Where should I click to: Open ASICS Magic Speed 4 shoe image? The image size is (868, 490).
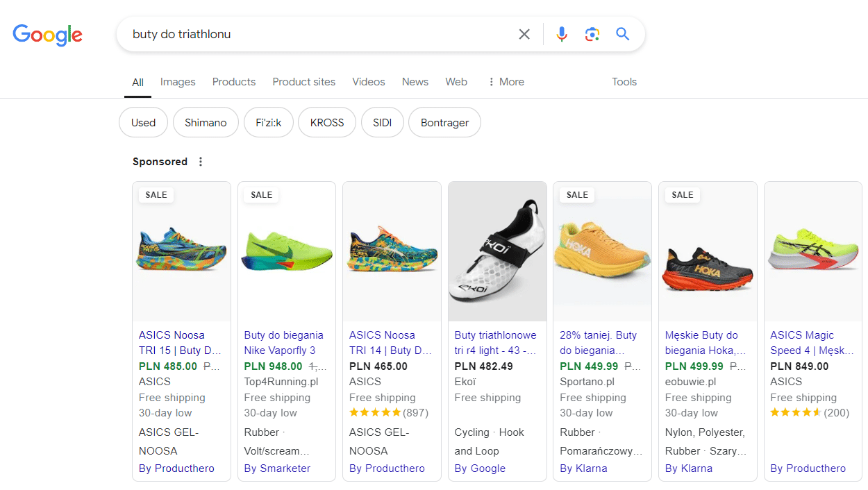tap(813, 252)
